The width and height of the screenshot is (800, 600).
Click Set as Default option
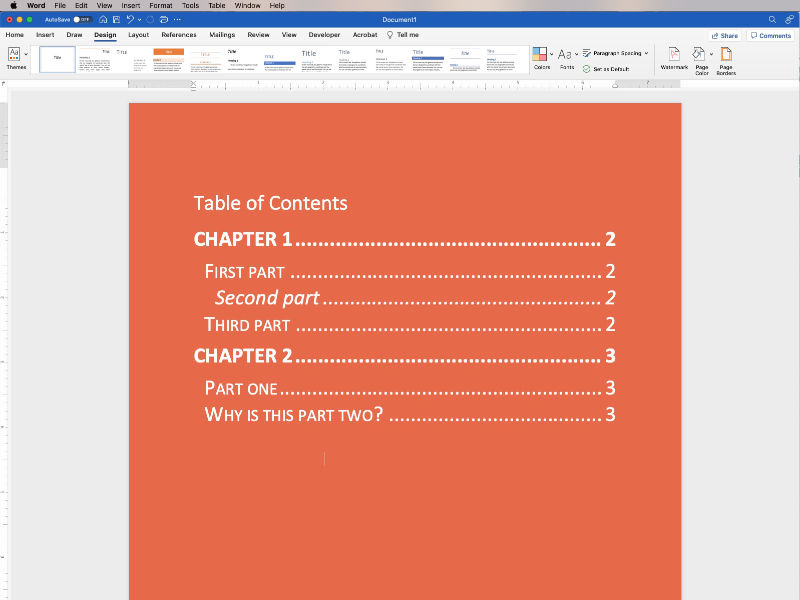[612, 69]
